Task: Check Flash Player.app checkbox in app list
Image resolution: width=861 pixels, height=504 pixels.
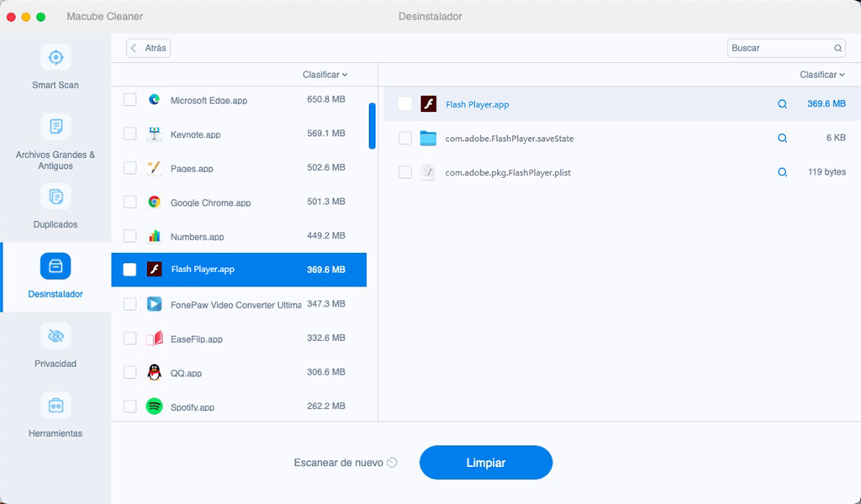Action: [x=130, y=270]
